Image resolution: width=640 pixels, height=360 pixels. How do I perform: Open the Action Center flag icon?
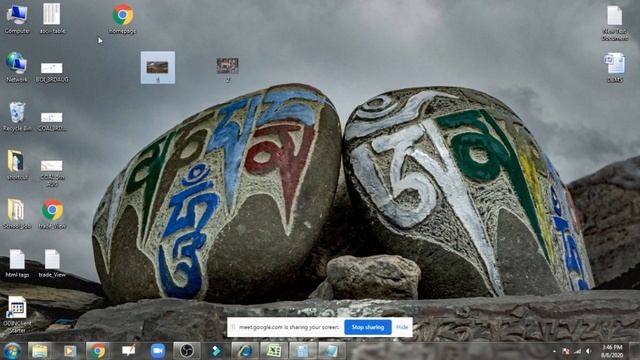[566, 351]
